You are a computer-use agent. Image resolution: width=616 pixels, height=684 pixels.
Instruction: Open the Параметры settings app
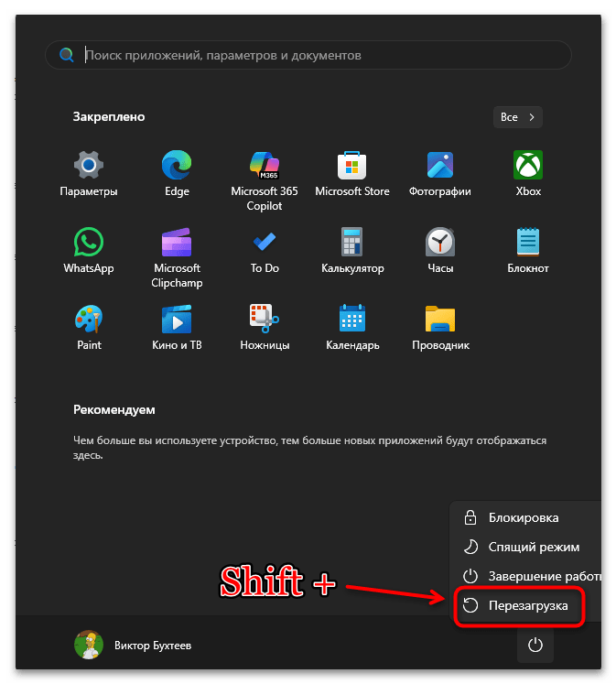click(x=89, y=174)
